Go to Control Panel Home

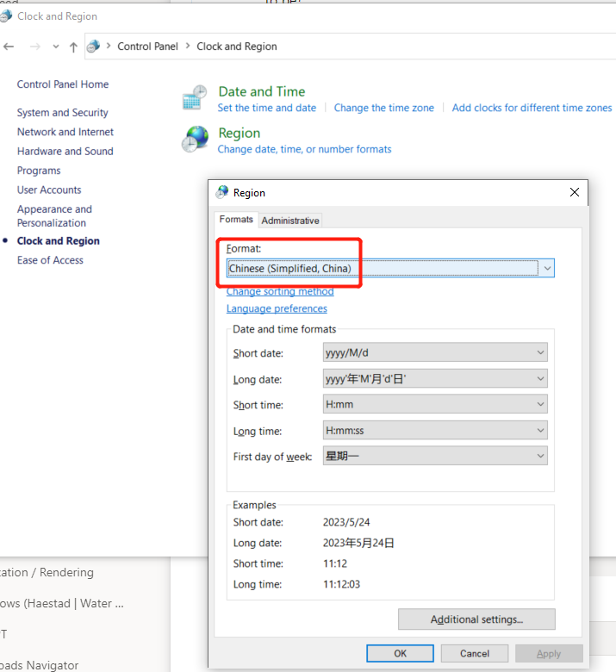pyautogui.click(x=63, y=84)
